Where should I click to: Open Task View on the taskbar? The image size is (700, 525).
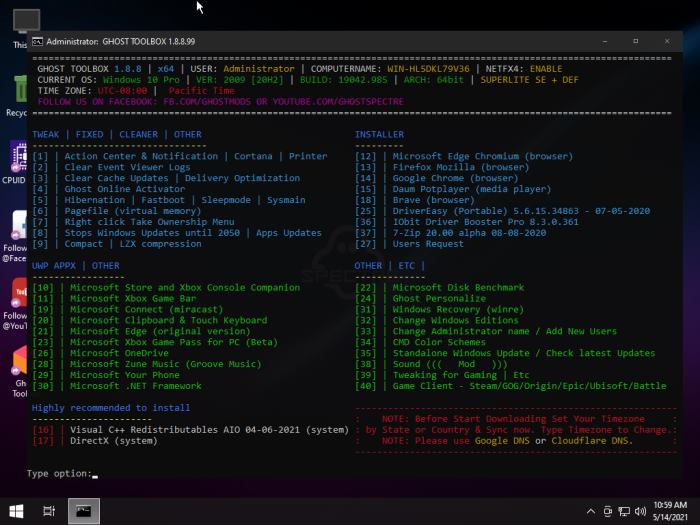coord(49,511)
